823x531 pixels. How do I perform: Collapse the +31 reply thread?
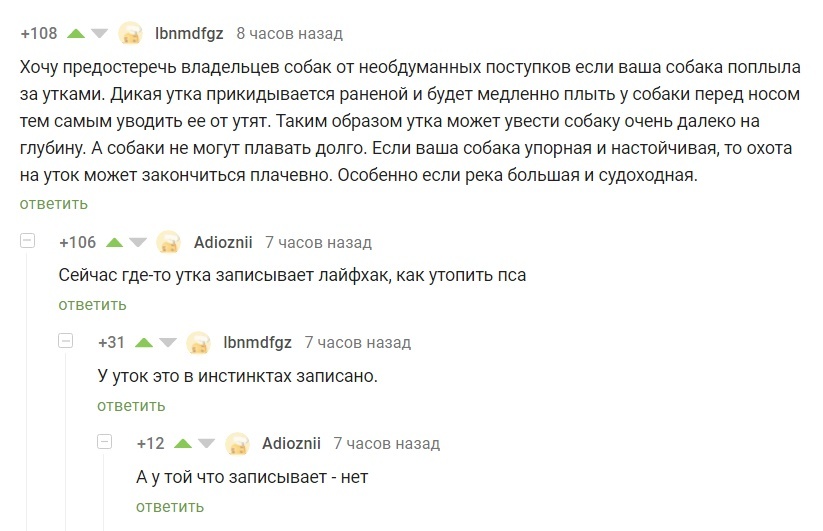pyautogui.click(x=67, y=341)
